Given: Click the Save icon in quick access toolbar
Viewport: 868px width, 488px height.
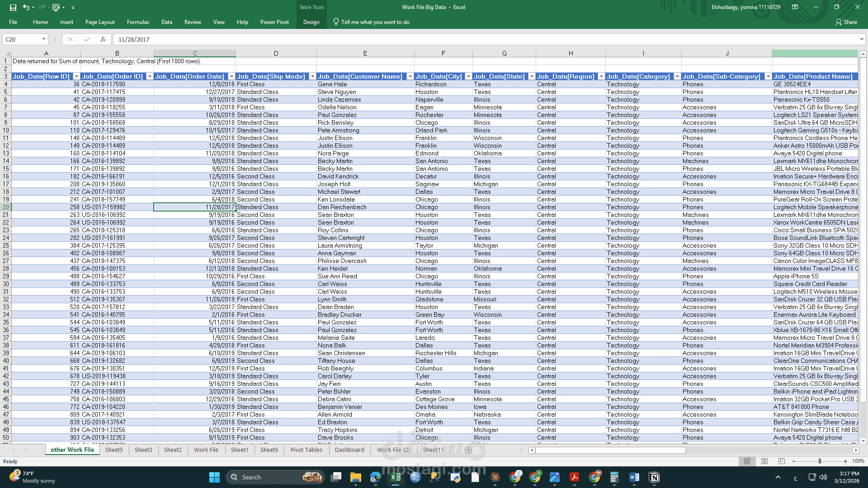Looking at the screenshot, I should (13, 7).
